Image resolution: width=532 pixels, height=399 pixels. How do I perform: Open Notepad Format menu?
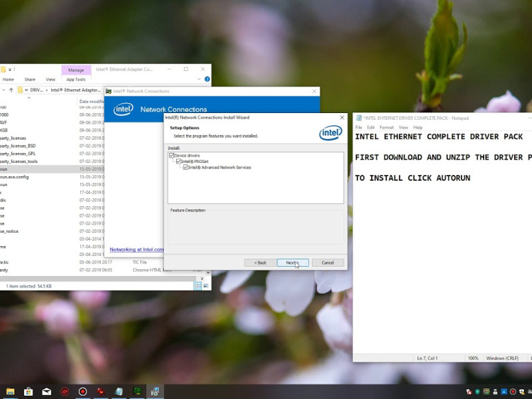tap(386, 127)
